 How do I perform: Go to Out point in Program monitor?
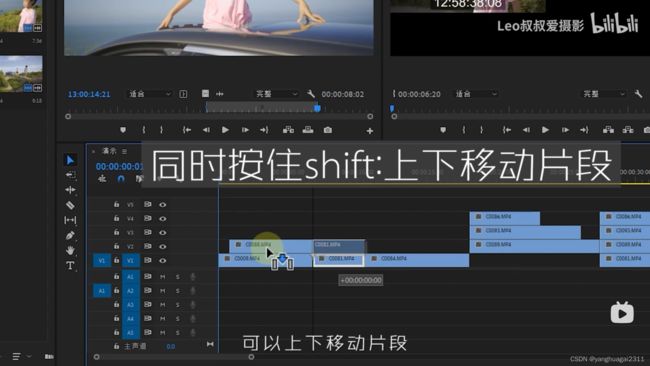[x=584, y=130]
